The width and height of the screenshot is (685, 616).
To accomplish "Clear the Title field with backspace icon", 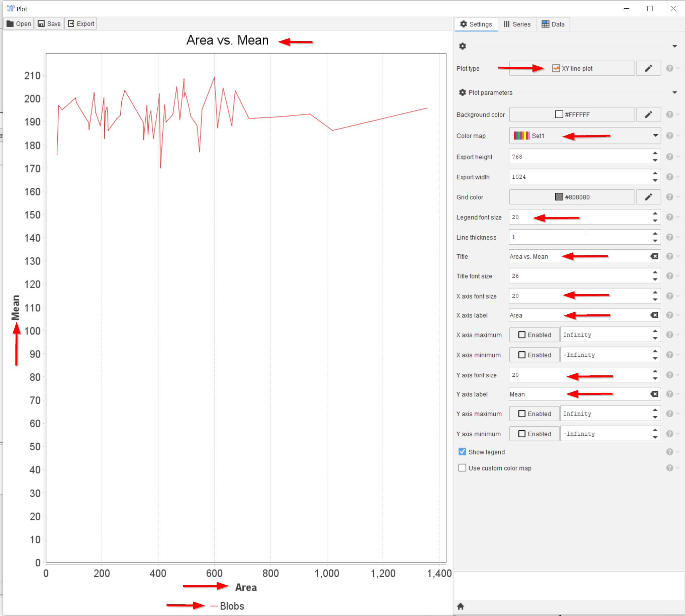I will pos(654,256).
